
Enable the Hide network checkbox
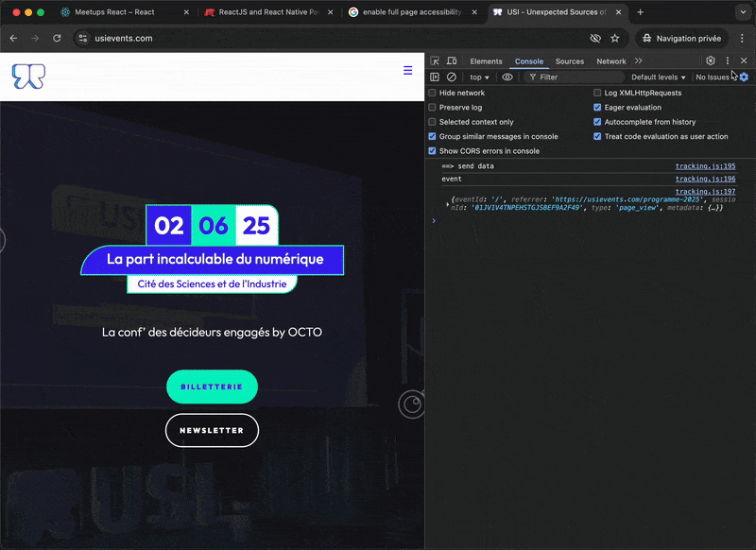(432, 93)
